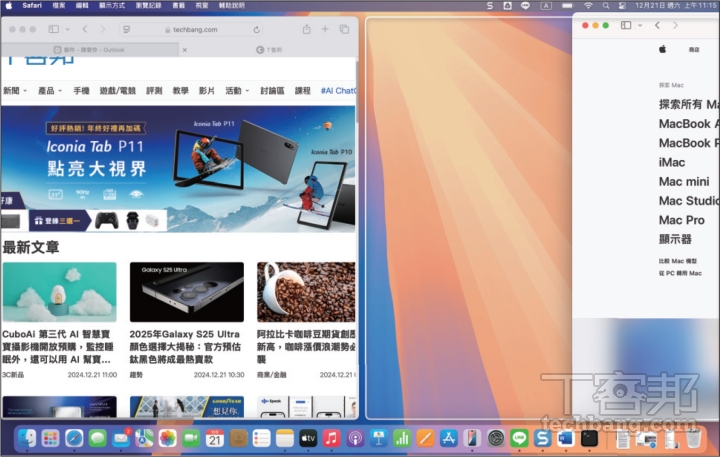The image size is (720, 457).
Task: Open the page settings icon beside the address
Action: 126,29
